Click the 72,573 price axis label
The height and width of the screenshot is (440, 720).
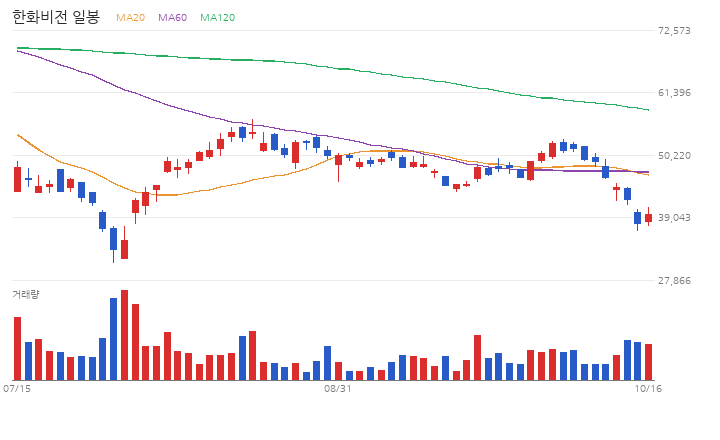click(x=674, y=31)
